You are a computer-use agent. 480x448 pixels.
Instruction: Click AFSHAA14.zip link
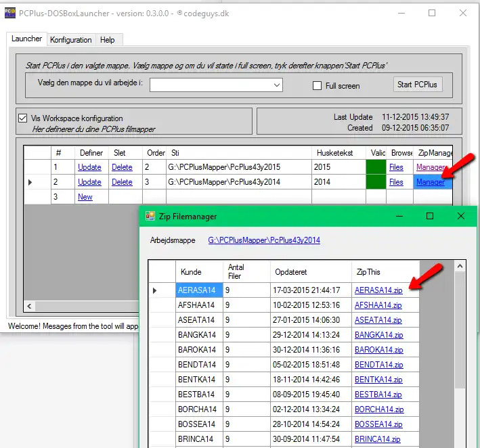tap(378, 305)
